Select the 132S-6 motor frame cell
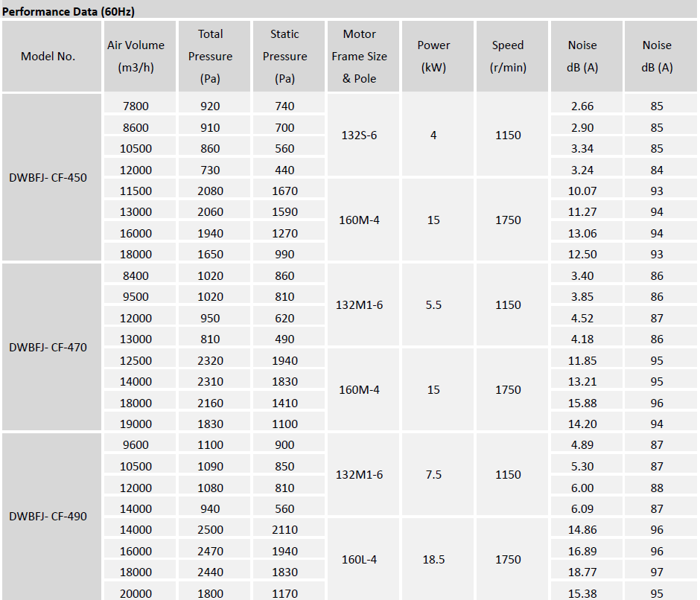Screen dimensions: 700x600 point(360,135)
